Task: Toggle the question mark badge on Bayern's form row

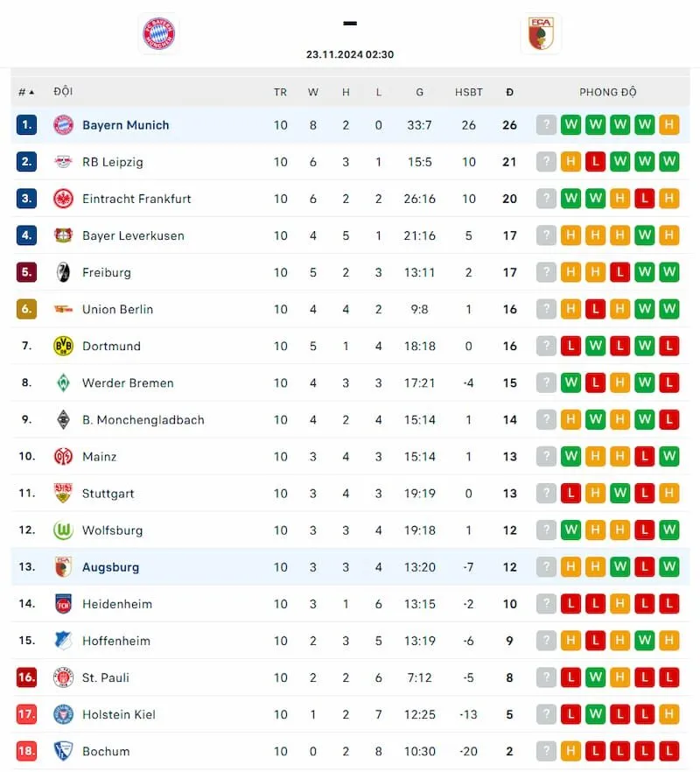Action: coord(546,124)
